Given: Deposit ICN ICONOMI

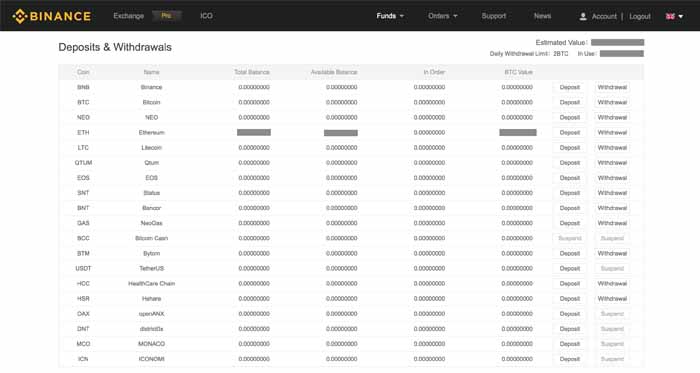Looking at the screenshot, I should (x=570, y=359).
